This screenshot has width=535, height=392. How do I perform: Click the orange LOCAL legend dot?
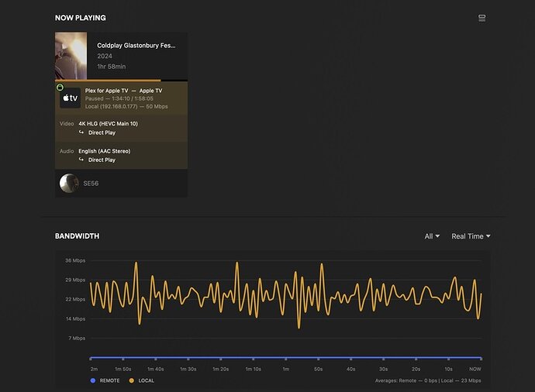[x=131, y=380]
